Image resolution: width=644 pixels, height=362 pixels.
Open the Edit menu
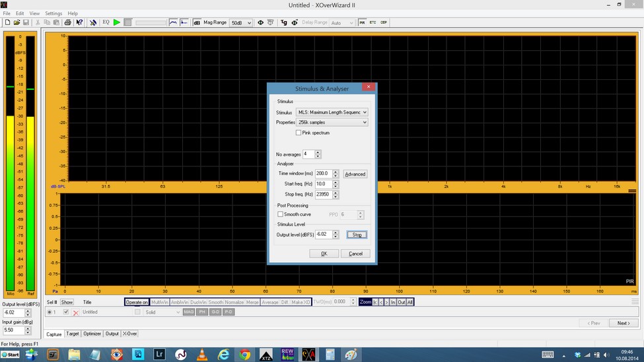click(x=20, y=13)
